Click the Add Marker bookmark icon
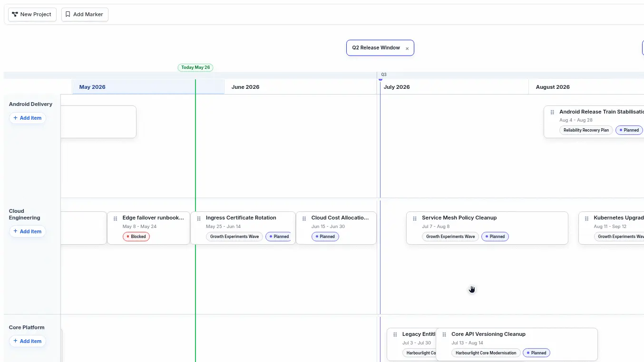This screenshot has width=644, height=362. tap(68, 14)
